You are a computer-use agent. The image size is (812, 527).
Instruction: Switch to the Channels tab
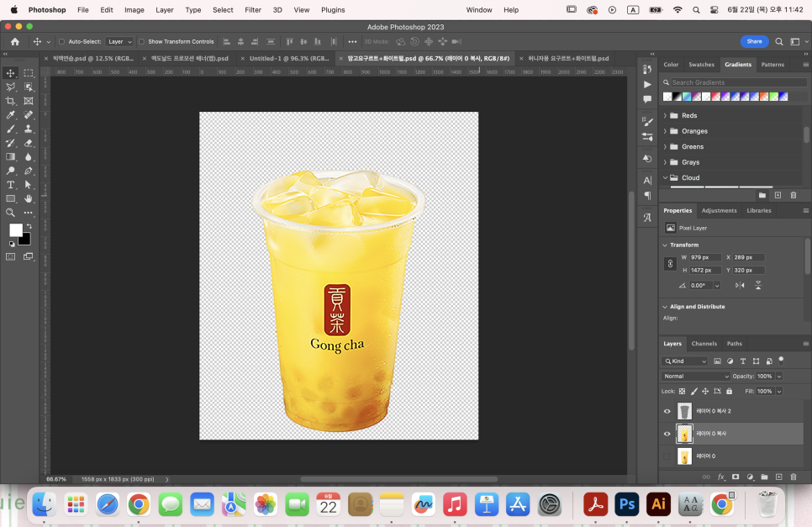coord(704,344)
